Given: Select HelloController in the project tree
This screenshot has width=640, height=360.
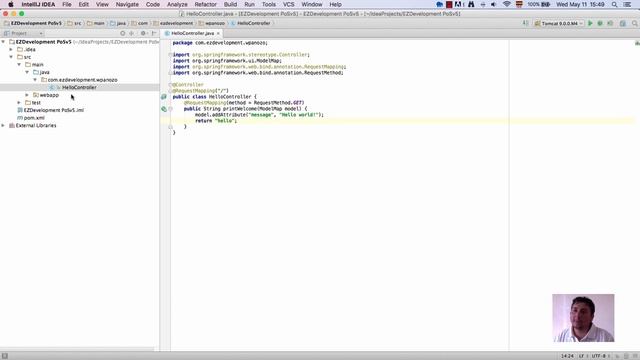Looking at the screenshot, I should [79, 87].
